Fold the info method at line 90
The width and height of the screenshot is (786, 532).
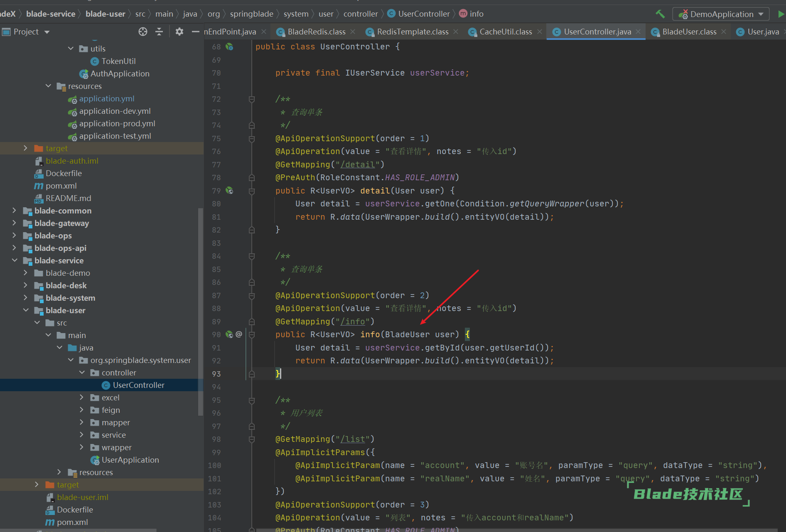252,335
